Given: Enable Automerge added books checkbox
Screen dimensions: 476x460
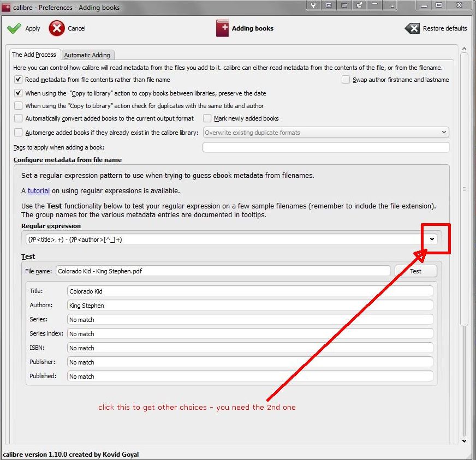Looking at the screenshot, I should point(18,132).
